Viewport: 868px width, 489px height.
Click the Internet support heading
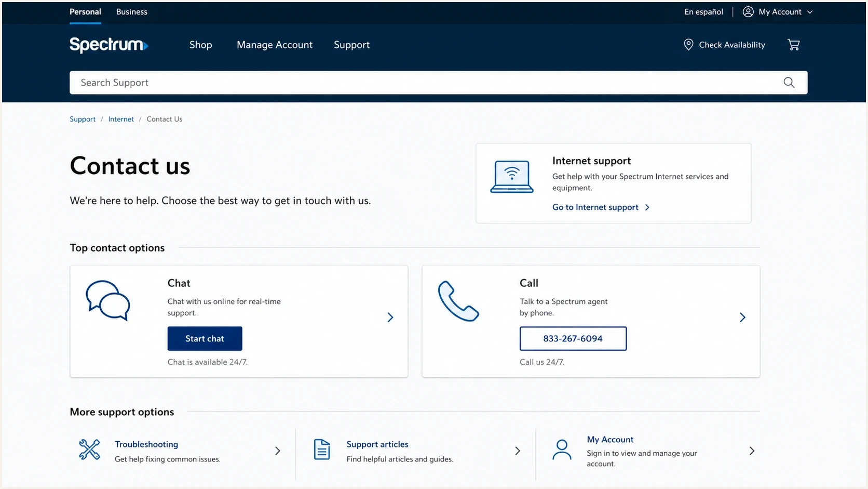pyautogui.click(x=591, y=161)
